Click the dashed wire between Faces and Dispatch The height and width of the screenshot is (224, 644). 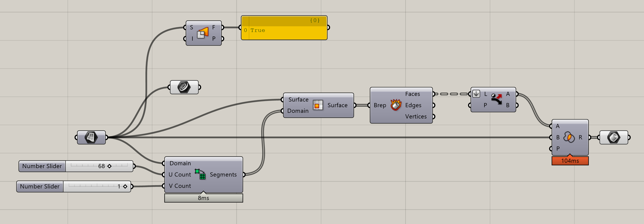click(x=452, y=94)
